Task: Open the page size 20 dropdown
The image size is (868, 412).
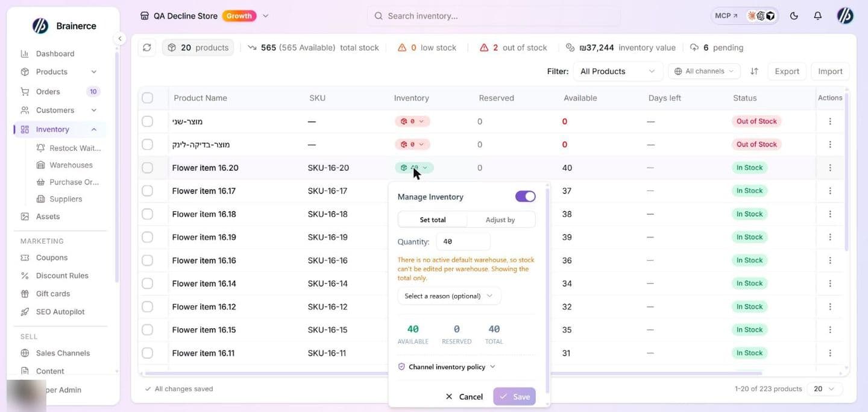Action: (x=825, y=389)
